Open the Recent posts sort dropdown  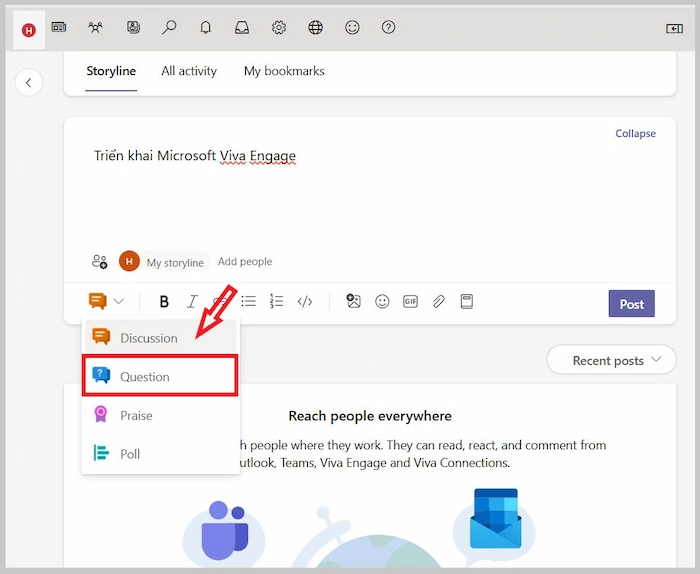611,360
